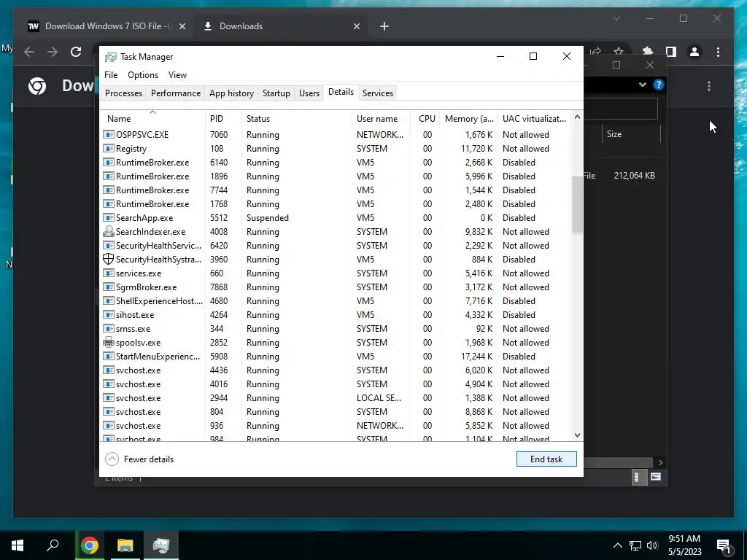
Task: Open Downloads page more actions menu
Action: (x=709, y=86)
